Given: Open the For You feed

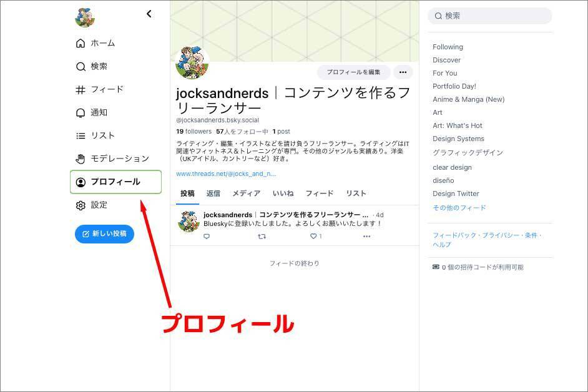Looking at the screenshot, I should point(445,73).
